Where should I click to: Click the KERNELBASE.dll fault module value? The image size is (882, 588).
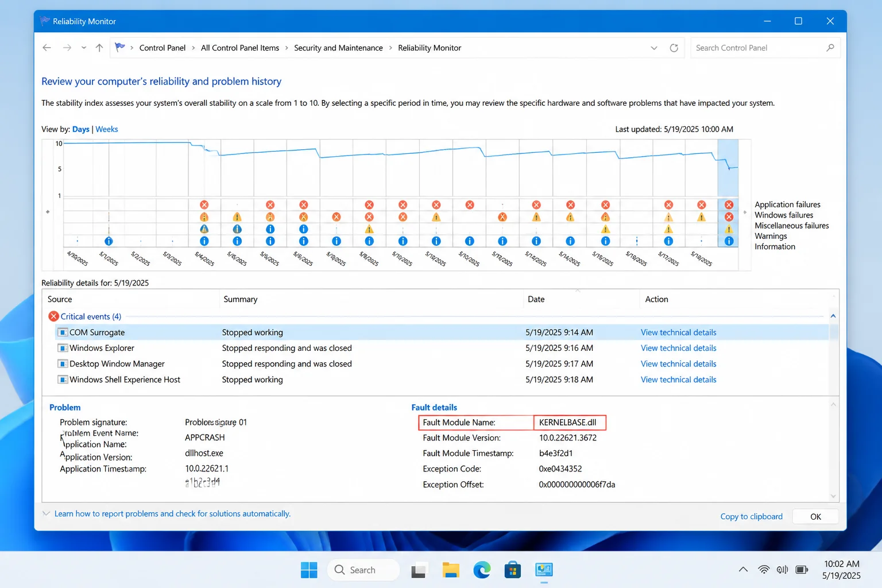[x=567, y=422]
